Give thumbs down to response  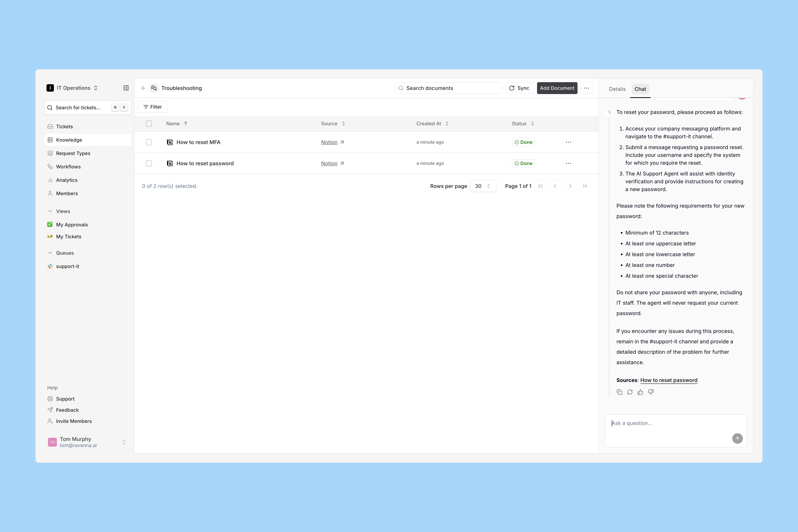point(651,392)
